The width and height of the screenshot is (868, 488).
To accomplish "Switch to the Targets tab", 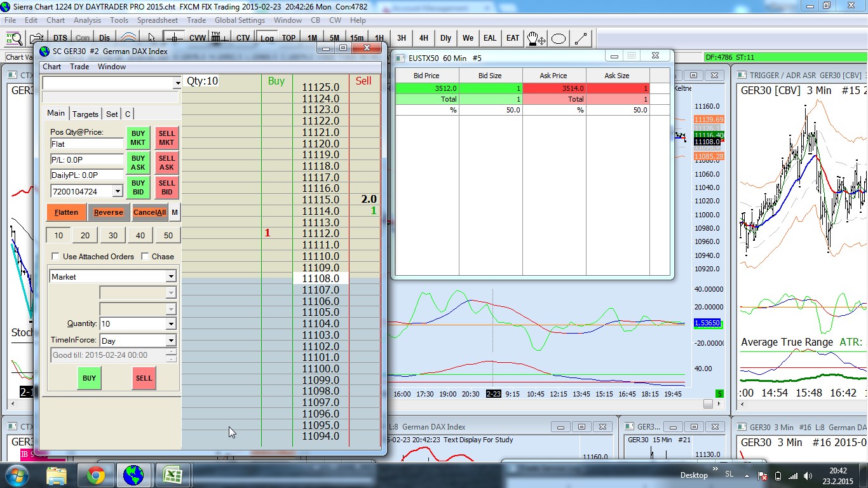I will coord(85,114).
